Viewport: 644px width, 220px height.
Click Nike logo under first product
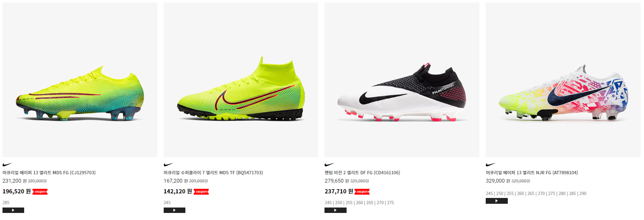tap(7, 165)
